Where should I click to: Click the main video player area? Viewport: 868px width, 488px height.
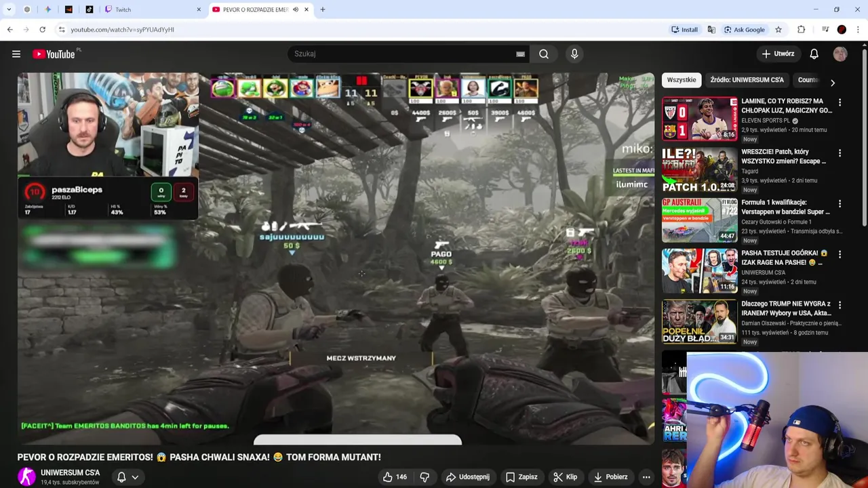336,258
